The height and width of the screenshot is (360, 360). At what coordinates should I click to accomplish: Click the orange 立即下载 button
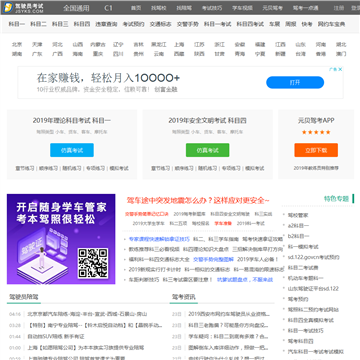316,150
